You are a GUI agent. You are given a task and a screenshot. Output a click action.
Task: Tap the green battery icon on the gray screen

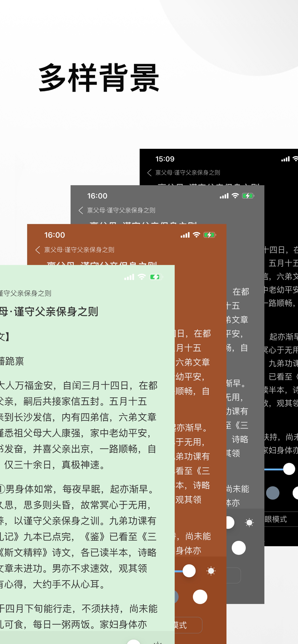248,196
